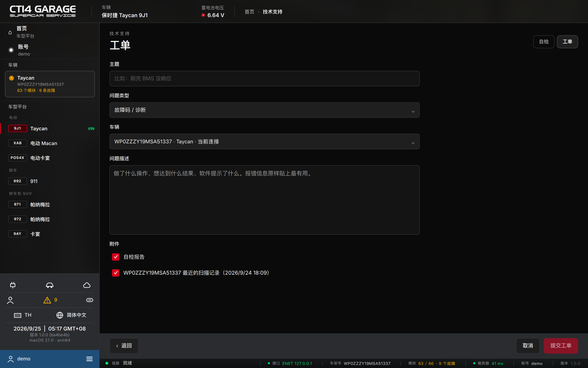This screenshot has height=368, width=588.
Task: Click the car icon in the sidebar footer
Action: click(50, 285)
